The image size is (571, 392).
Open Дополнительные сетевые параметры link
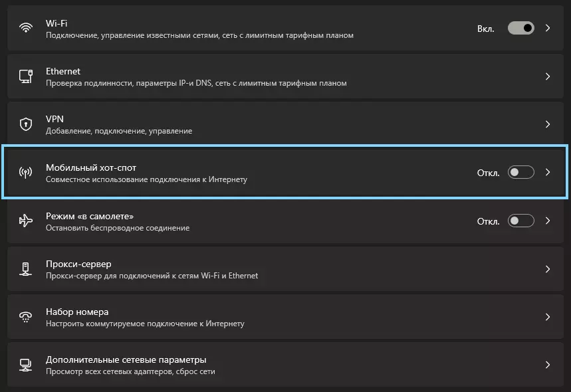click(126, 359)
